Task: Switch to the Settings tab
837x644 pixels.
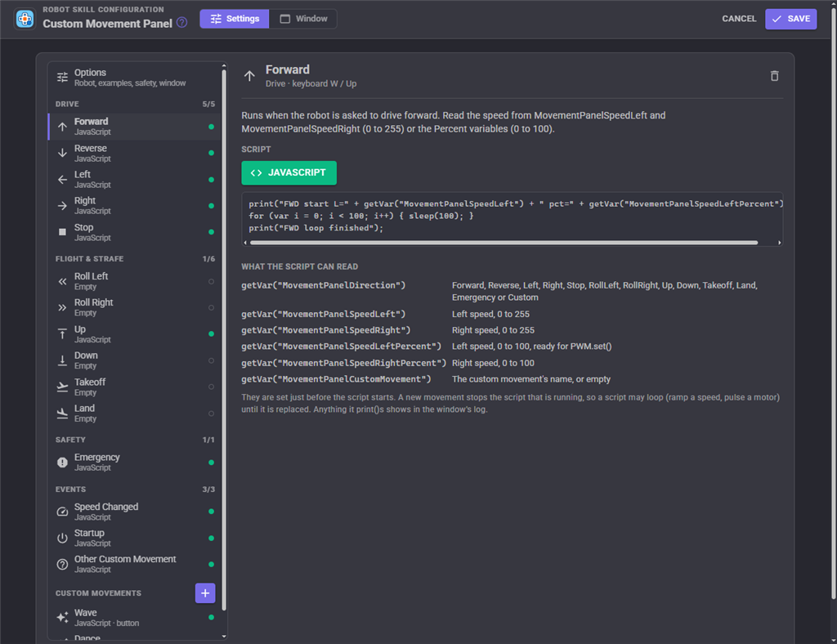Action: pyautogui.click(x=235, y=19)
